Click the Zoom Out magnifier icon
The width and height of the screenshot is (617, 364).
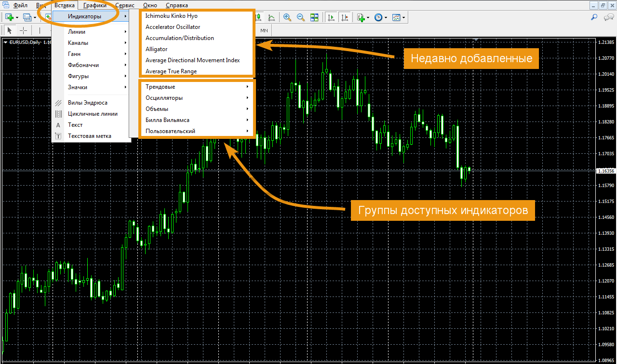[x=301, y=17]
